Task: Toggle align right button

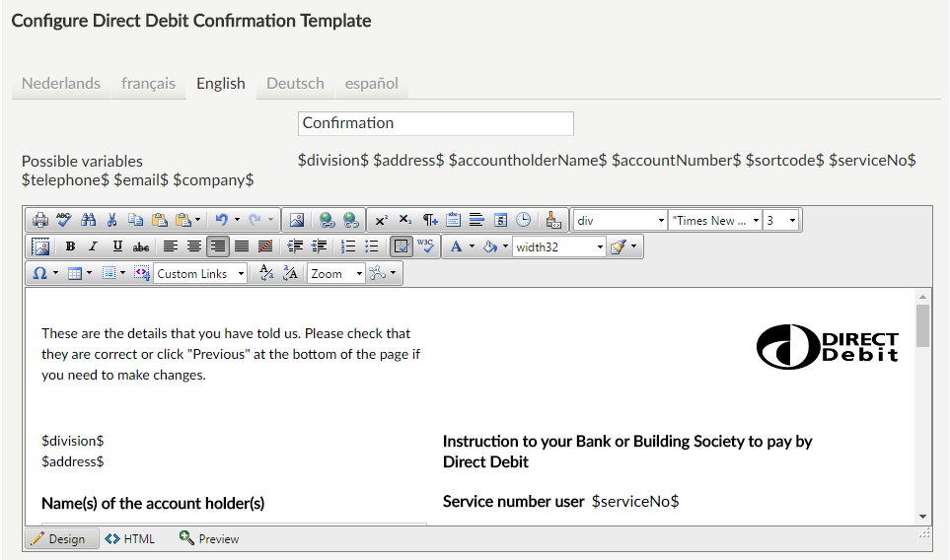Action: (217, 246)
